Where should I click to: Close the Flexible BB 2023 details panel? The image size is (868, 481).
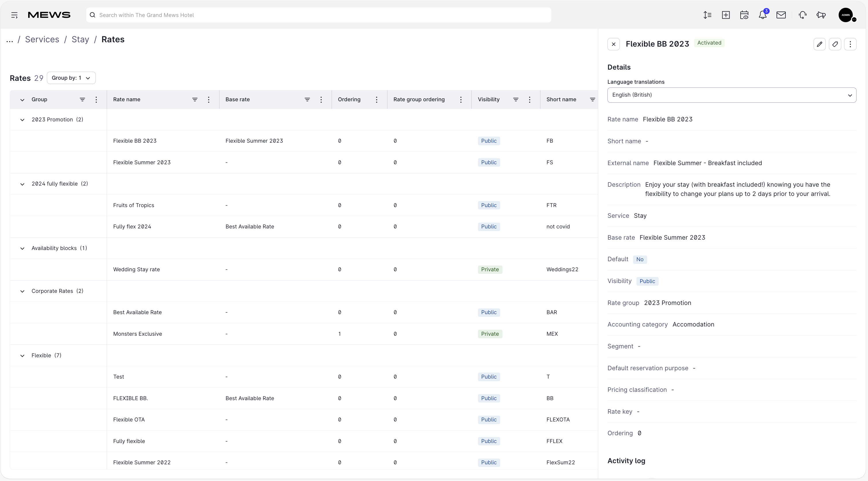613,44
